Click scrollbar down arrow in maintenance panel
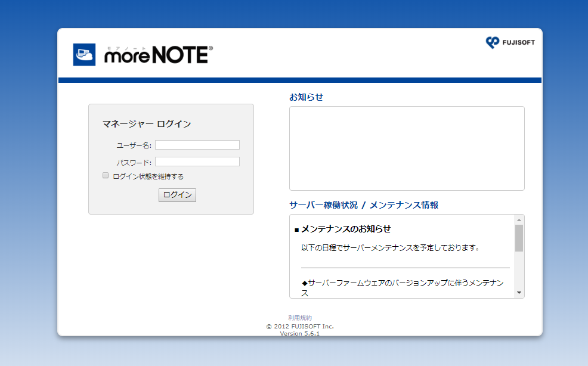 coord(519,293)
